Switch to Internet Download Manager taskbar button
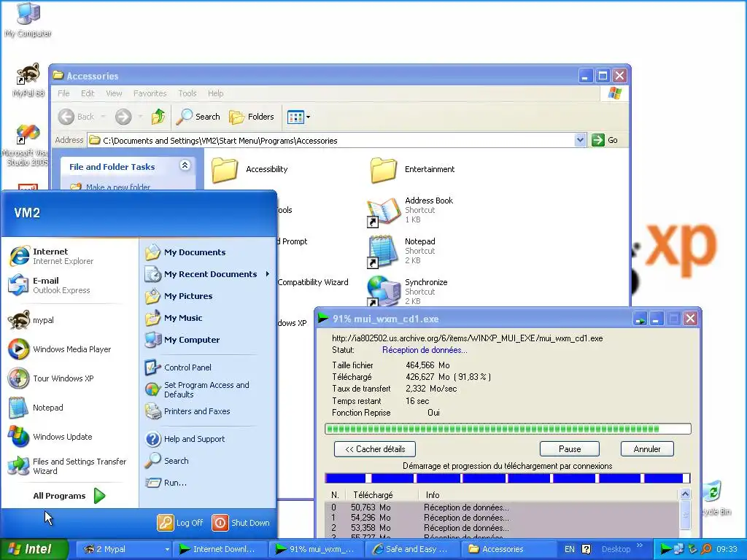 pyautogui.click(x=219, y=550)
